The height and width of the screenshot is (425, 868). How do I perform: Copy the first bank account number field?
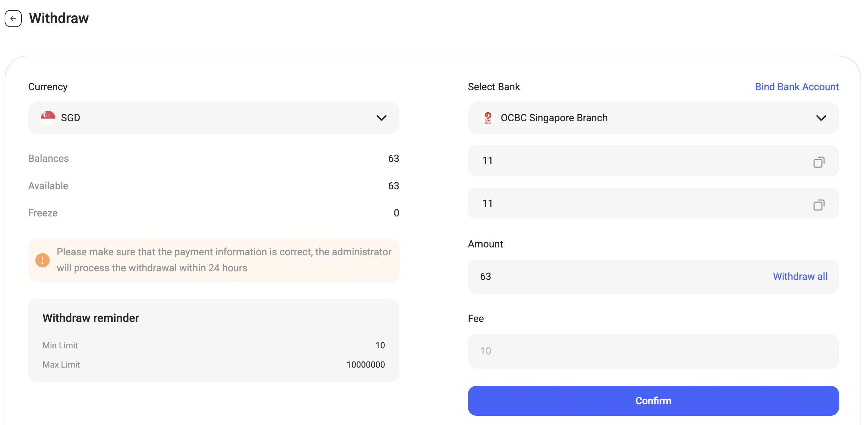pyautogui.click(x=819, y=162)
